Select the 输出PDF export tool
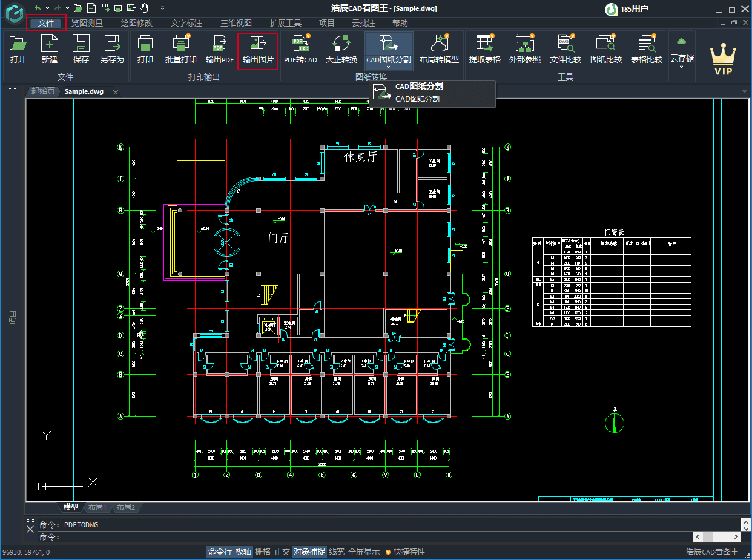This screenshot has height=560, width=752. [219, 48]
